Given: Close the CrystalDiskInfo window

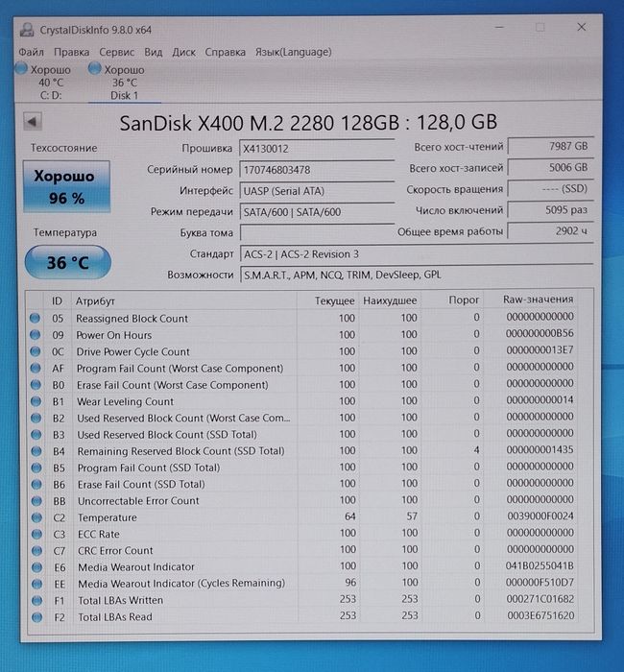Looking at the screenshot, I should tap(581, 27).
